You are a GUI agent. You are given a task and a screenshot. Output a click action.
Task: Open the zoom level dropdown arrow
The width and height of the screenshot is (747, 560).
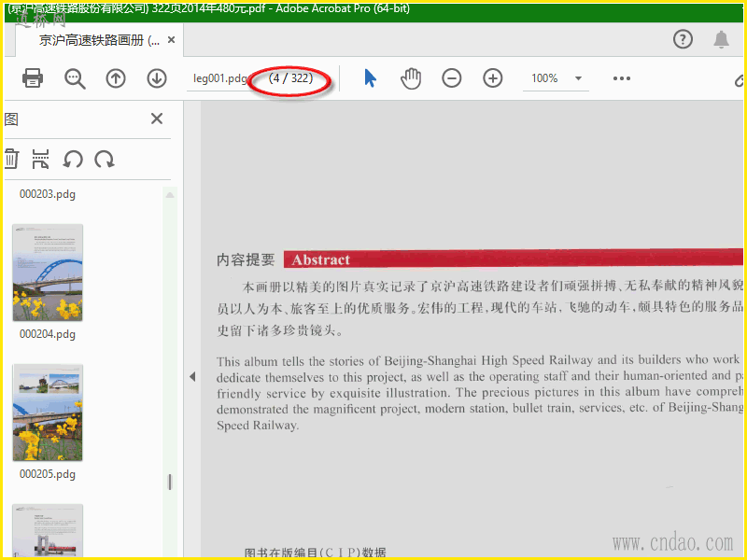578,78
